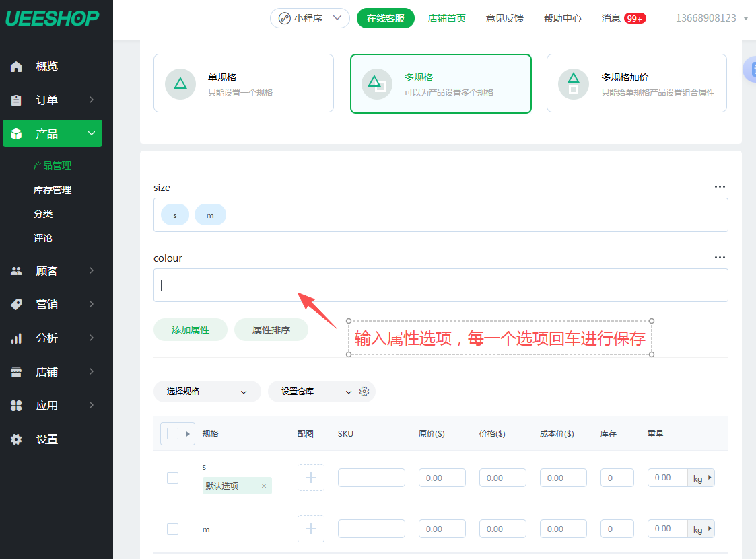Click the Customers people icon
Viewport: 756px width, 559px height.
click(x=17, y=271)
